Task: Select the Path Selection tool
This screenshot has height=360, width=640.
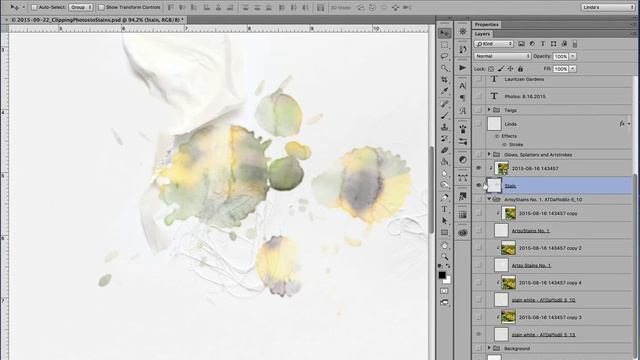Action: pos(444,221)
